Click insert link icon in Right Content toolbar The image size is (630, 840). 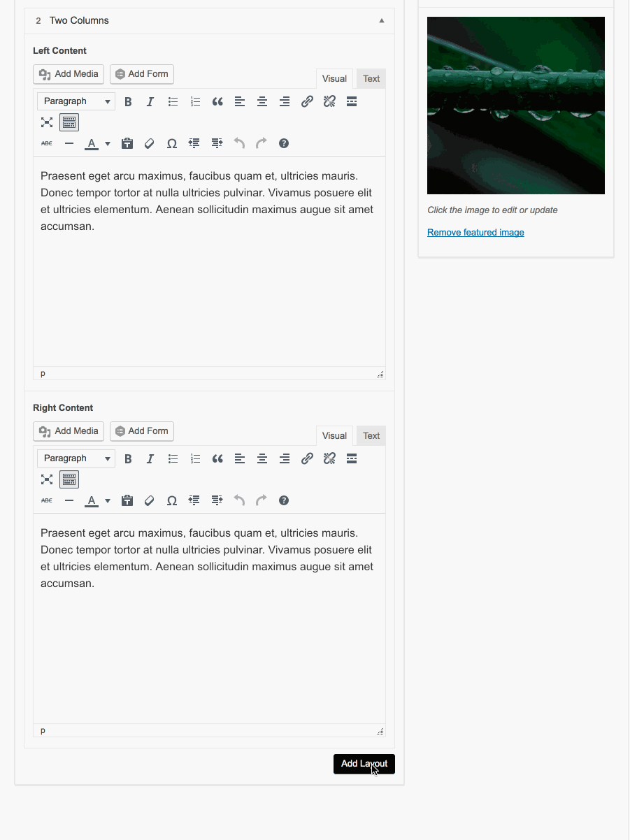click(307, 459)
